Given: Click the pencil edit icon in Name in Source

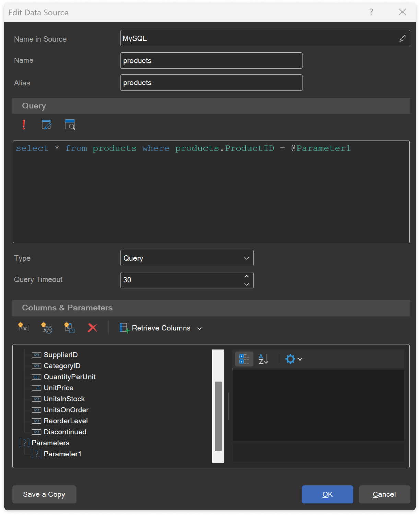Looking at the screenshot, I should [x=403, y=38].
